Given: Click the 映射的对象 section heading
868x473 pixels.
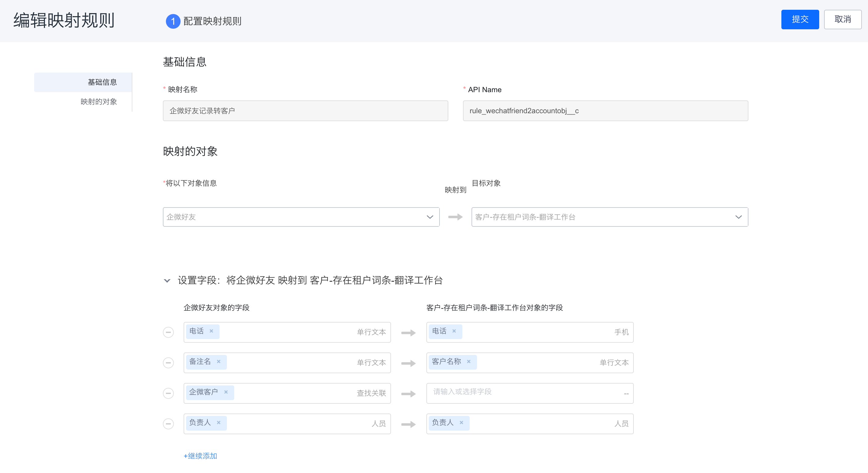Looking at the screenshot, I should point(190,151).
